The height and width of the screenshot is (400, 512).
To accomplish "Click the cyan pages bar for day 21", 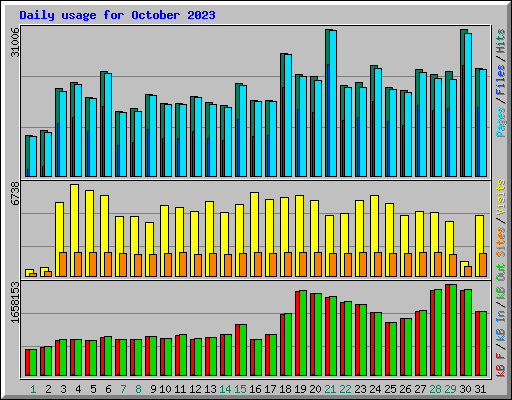I will tap(333, 103).
